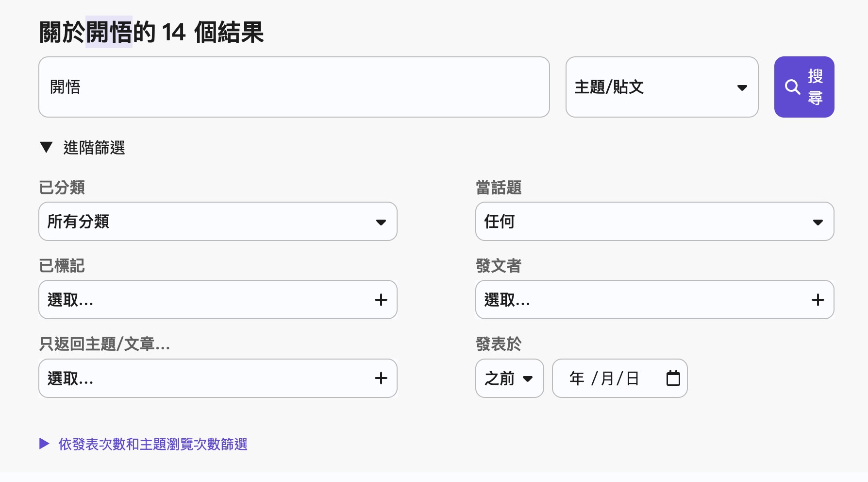Click the 進階篩選 label text
This screenshot has width=868, height=482.
tap(94, 148)
